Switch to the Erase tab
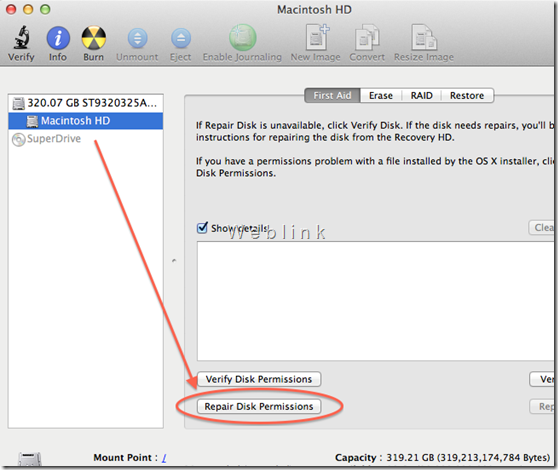Screen dimensions: 558x470 point(381,95)
